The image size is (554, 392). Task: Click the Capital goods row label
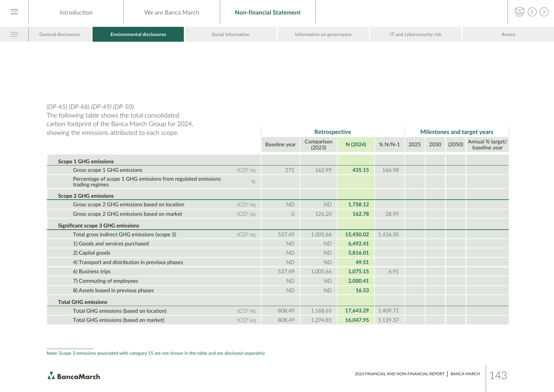click(92, 253)
